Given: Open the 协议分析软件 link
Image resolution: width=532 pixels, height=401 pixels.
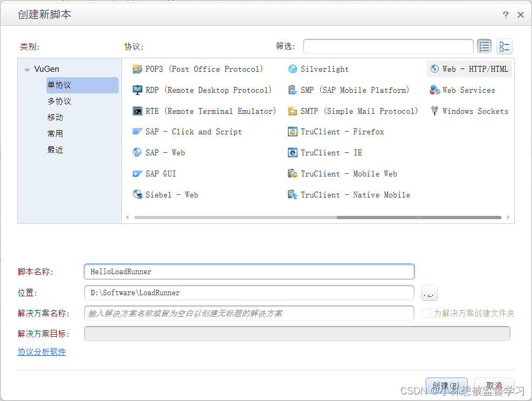Looking at the screenshot, I should coord(42,352).
